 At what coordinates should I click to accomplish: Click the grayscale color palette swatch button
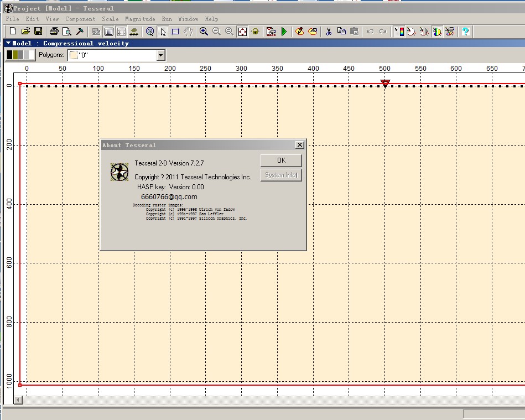point(20,55)
